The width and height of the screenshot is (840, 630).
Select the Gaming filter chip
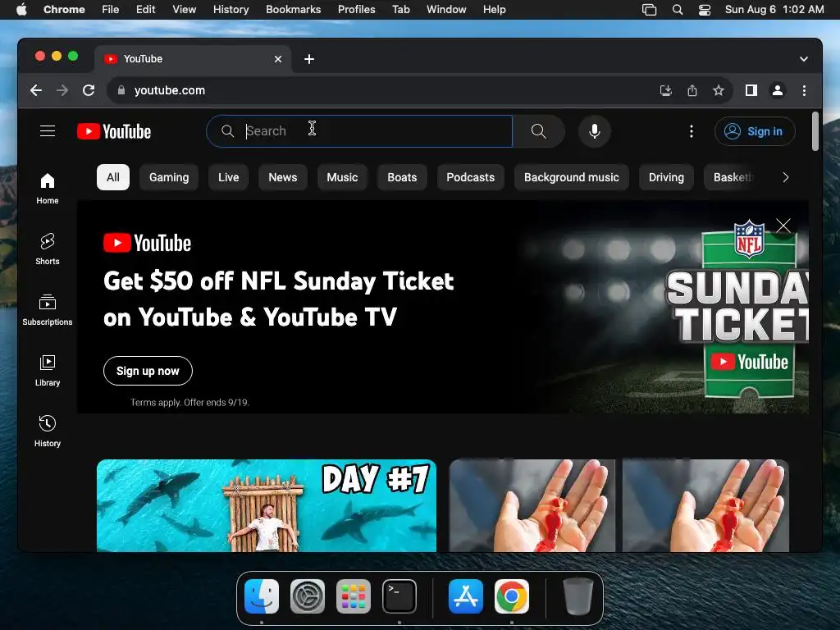[x=169, y=177]
